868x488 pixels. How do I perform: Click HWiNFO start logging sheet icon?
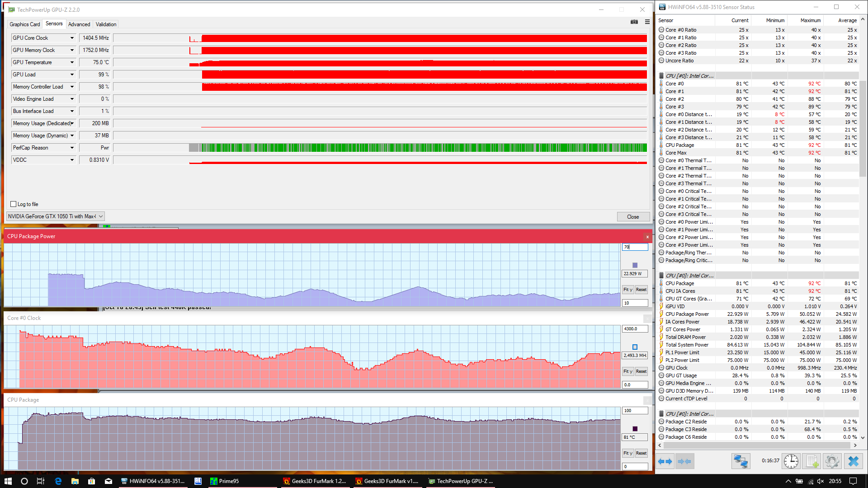[x=812, y=461]
